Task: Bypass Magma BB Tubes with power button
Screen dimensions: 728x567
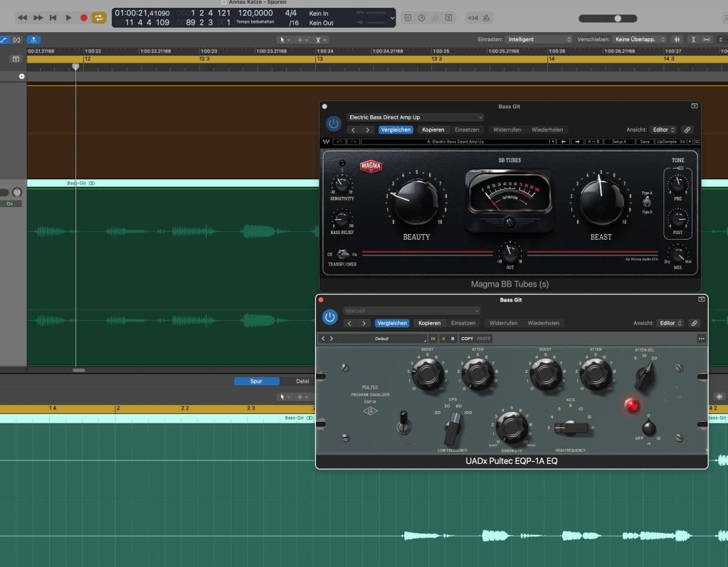Action: [x=333, y=123]
